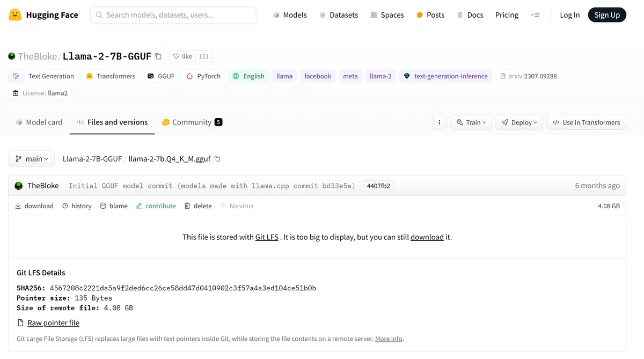The image size is (644, 359).
Task: Open the Deploy dropdown
Action: [519, 122]
